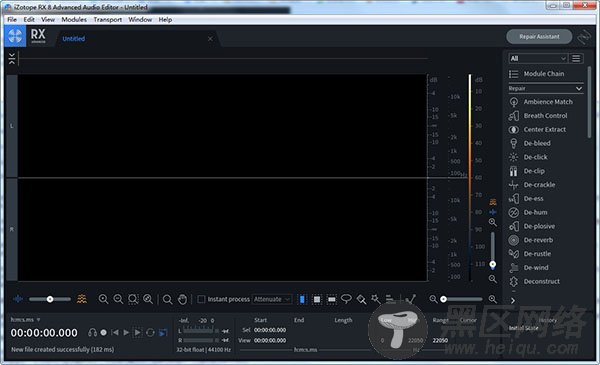Click the zoom in tool in bottom toolbar

coord(103,299)
